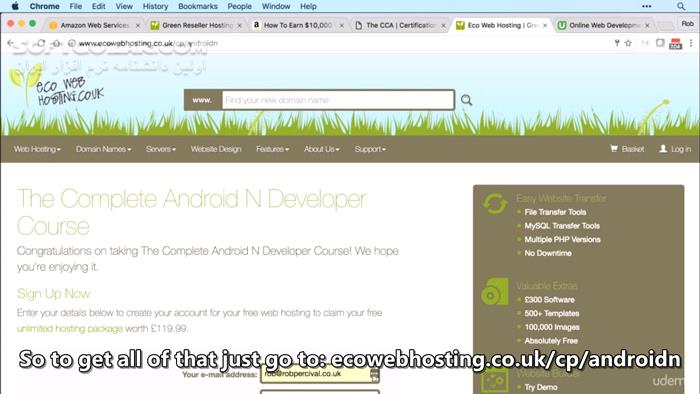700x394 pixels.
Task: Expand the Servers dropdown
Action: (x=161, y=149)
